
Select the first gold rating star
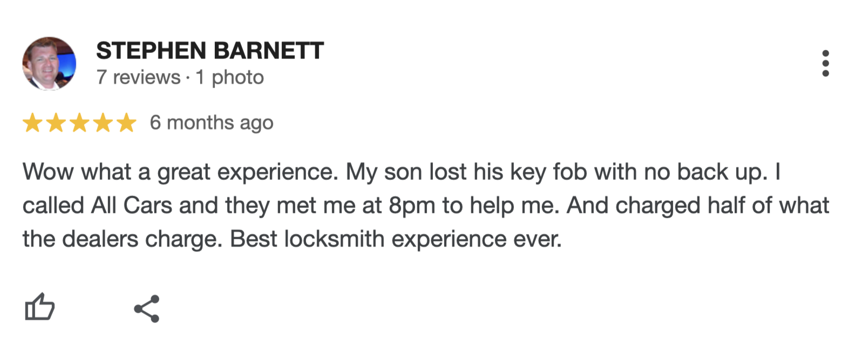tap(32, 123)
